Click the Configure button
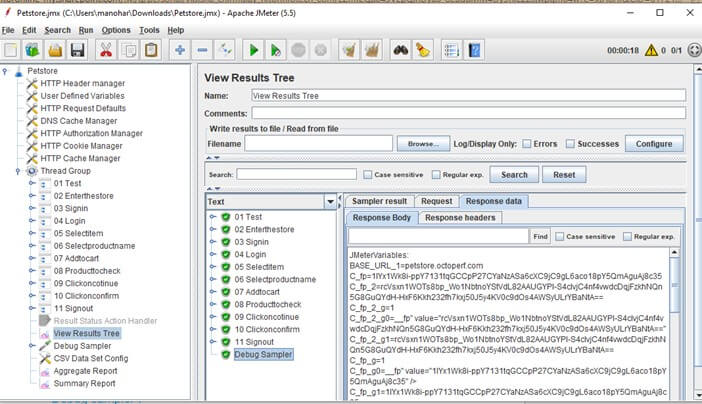This screenshot has width=702, height=404. (x=654, y=144)
